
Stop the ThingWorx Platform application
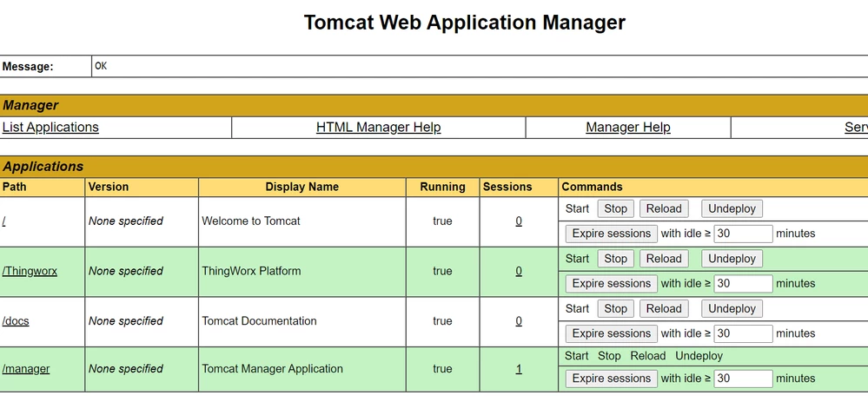point(615,258)
